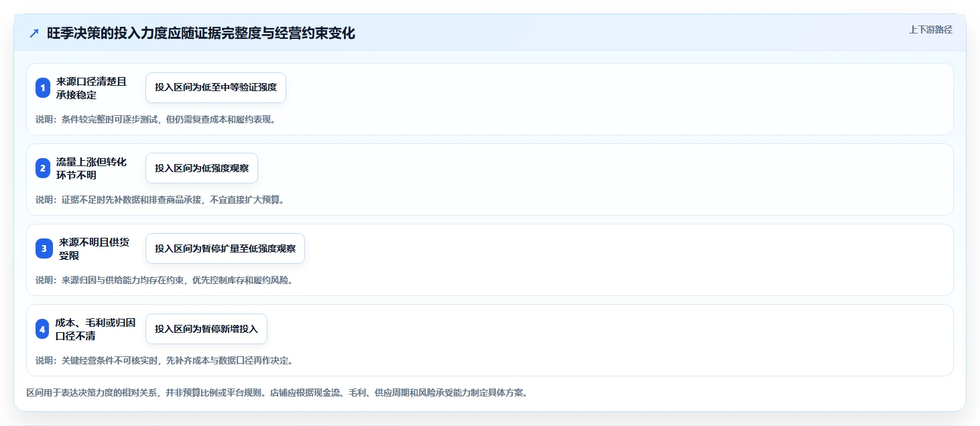Screen dimensions: 980x426
Task: Click the footer note starting 区间用于表达决策力度
Action: (x=277, y=393)
